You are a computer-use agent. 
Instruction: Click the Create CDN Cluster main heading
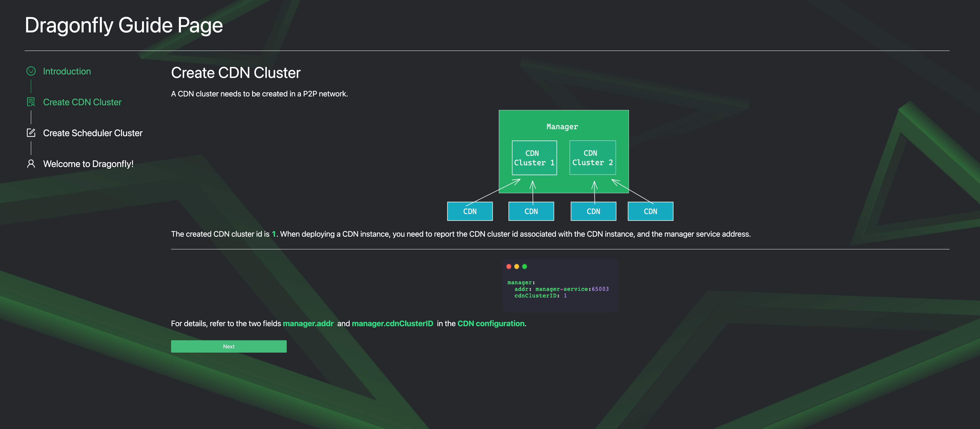pos(235,73)
